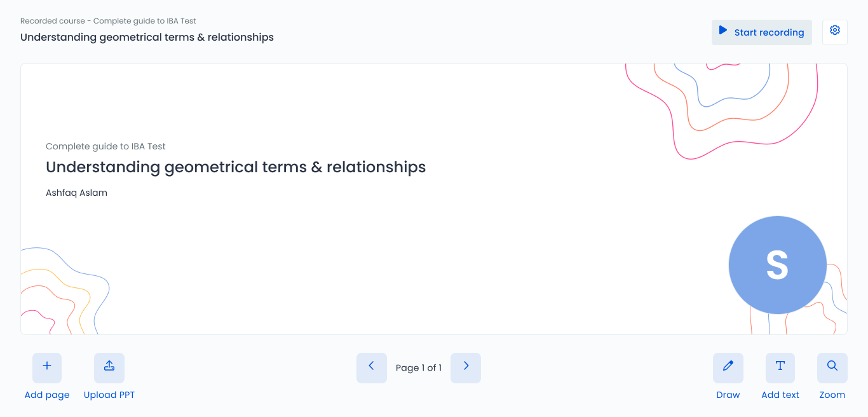Select the slide title text area
The image size is (868, 417).
pos(235,167)
